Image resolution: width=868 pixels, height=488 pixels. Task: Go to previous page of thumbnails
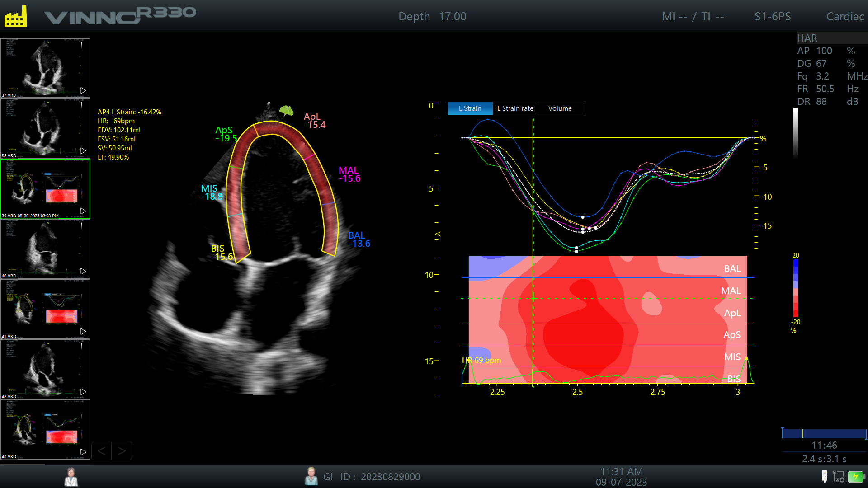click(102, 451)
